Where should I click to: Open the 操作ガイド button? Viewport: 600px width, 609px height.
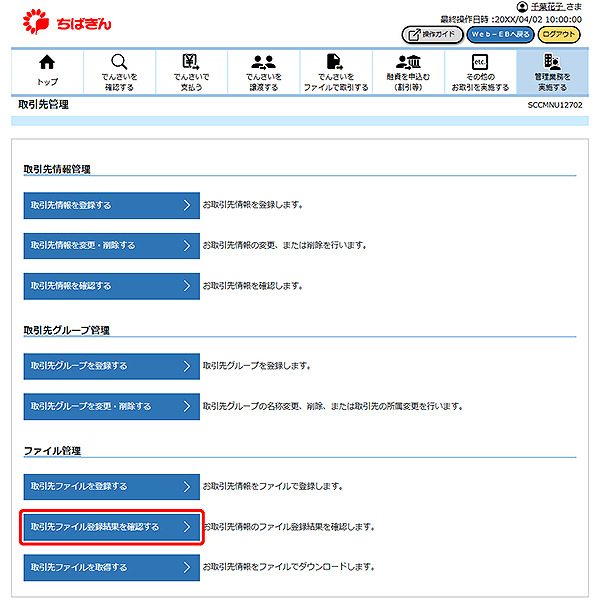click(432, 35)
